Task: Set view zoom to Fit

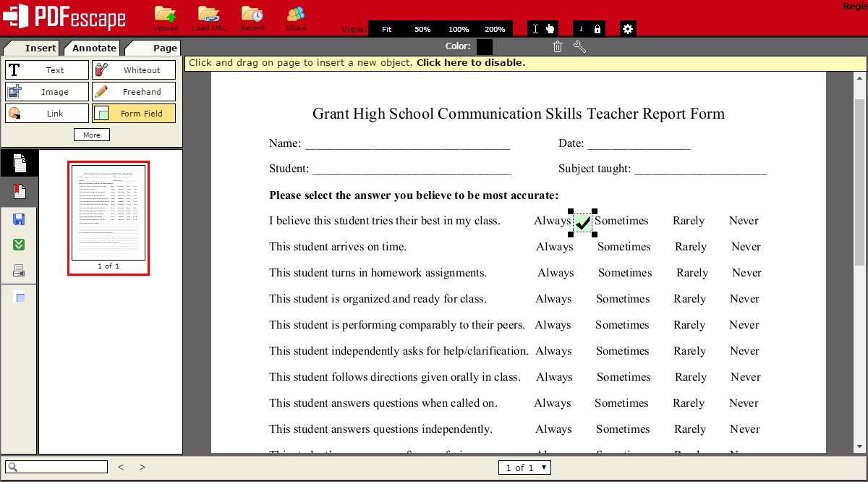Action: coord(387,30)
